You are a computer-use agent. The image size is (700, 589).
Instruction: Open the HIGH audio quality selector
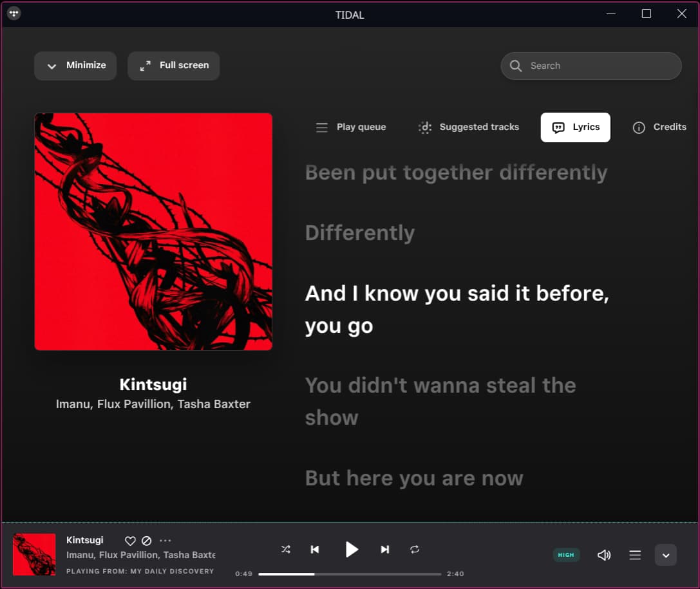click(x=566, y=554)
